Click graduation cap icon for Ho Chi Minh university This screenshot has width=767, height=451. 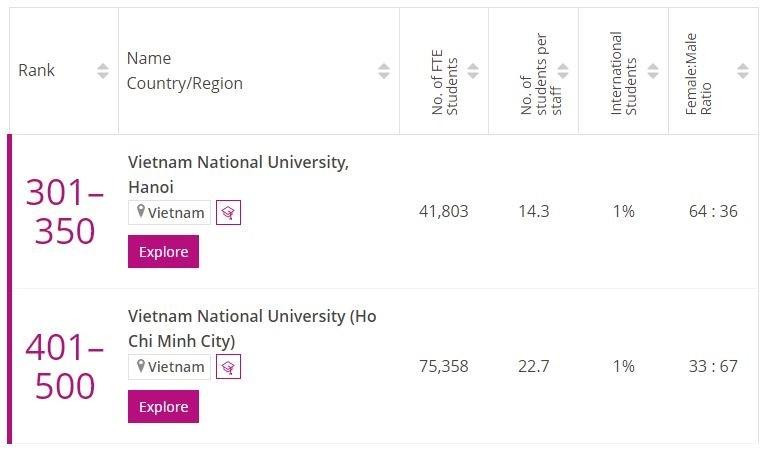pos(228,367)
